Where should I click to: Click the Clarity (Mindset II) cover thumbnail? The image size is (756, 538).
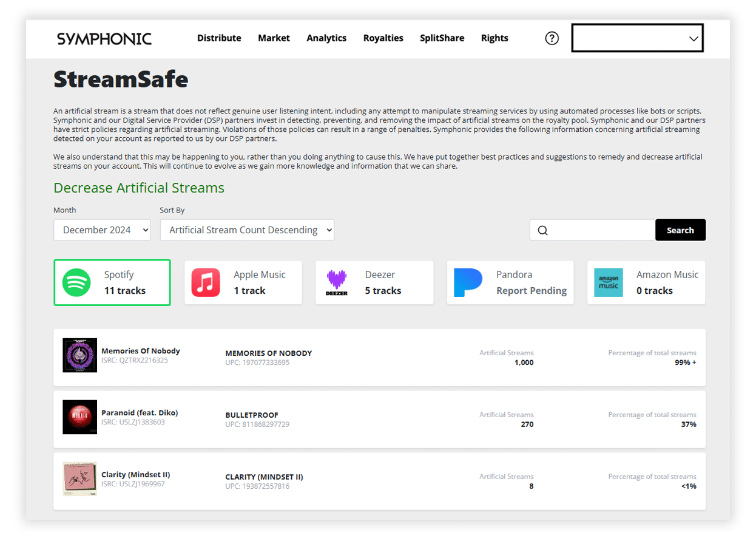point(79,479)
